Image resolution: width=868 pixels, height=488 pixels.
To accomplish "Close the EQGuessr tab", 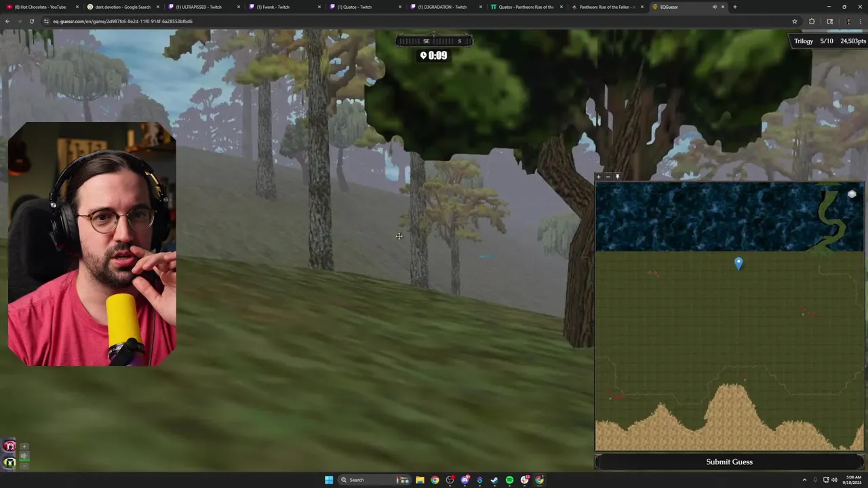I will point(722,7).
